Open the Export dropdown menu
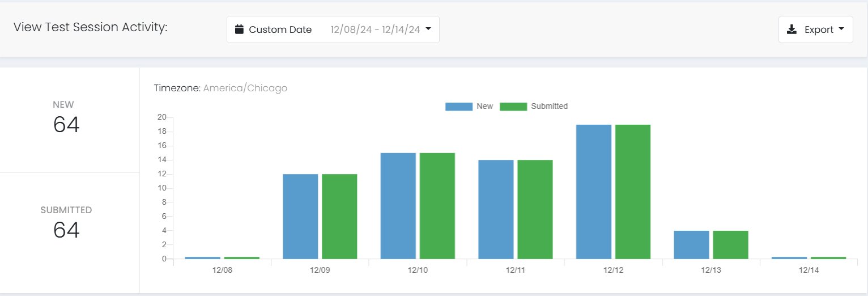This screenshot has width=868, height=296. [x=815, y=29]
